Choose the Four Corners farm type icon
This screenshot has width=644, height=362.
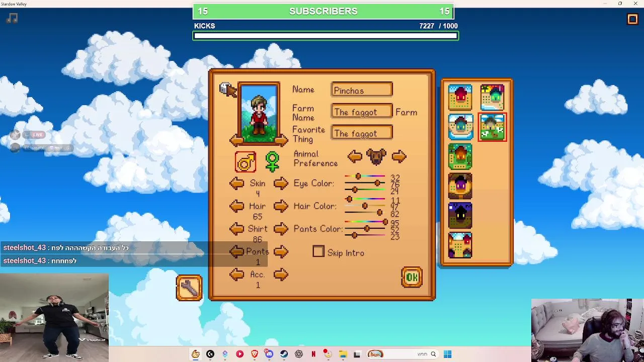coord(460,245)
